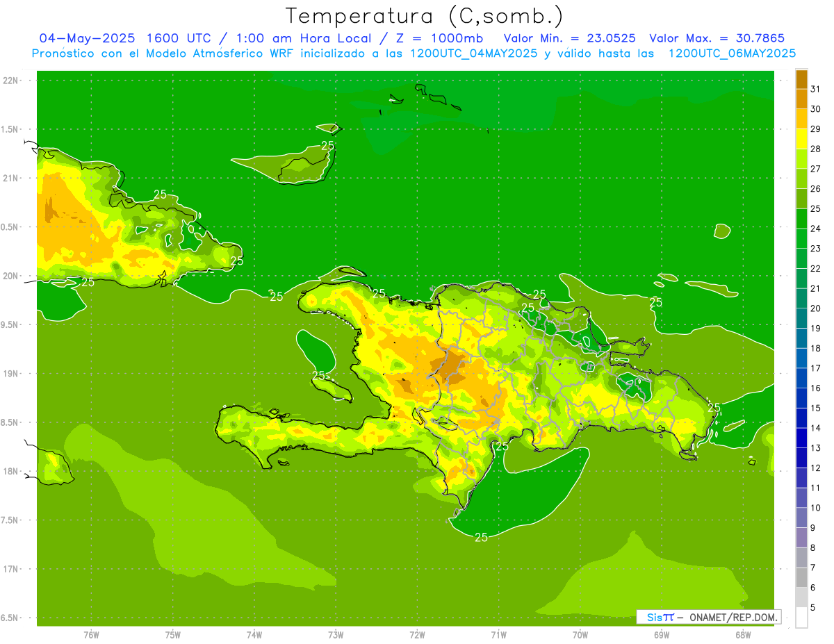This screenshot has width=834, height=644.
Task: Click longitude axis label "72W"
Action: (x=418, y=635)
